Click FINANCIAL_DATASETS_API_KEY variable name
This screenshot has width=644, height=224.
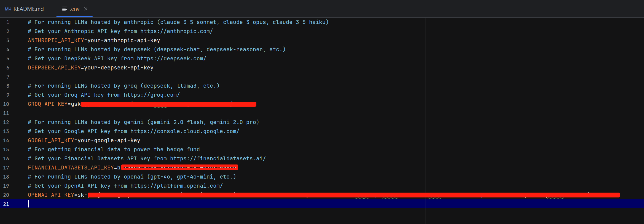tap(71, 168)
